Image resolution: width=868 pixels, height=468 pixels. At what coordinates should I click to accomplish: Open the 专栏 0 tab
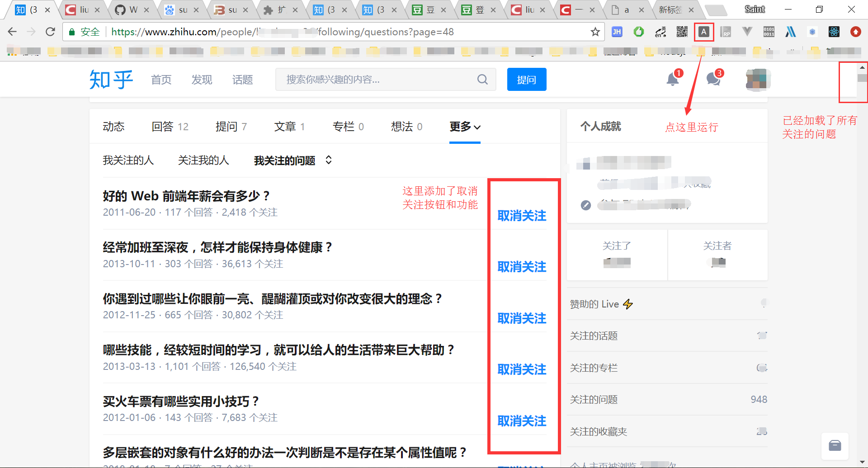point(348,127)
